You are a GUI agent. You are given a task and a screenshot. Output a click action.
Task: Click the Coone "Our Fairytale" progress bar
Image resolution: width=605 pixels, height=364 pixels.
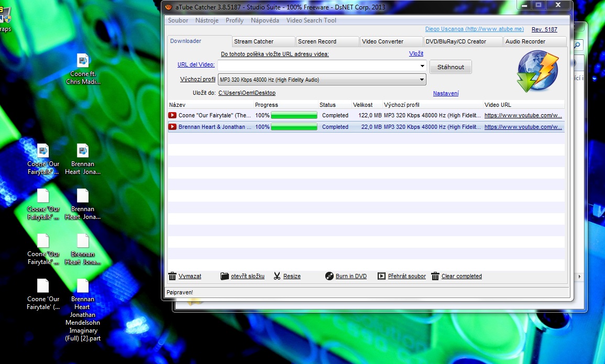pyautogui.click(x=294, y=115)
